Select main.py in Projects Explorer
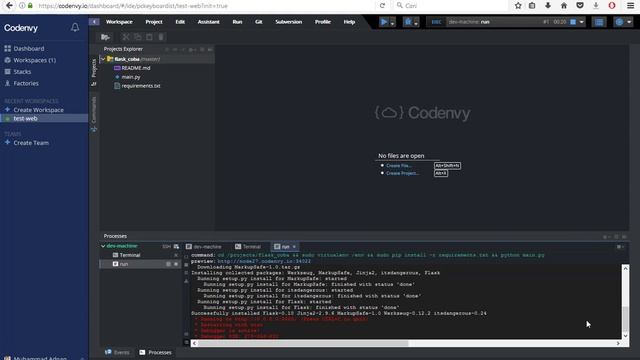This screenshot has width=640, height=360. [131, 77]
